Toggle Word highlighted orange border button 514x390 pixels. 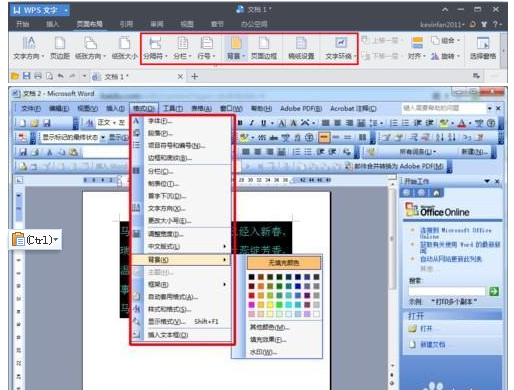pyautogui.click(x=324, y=137)
